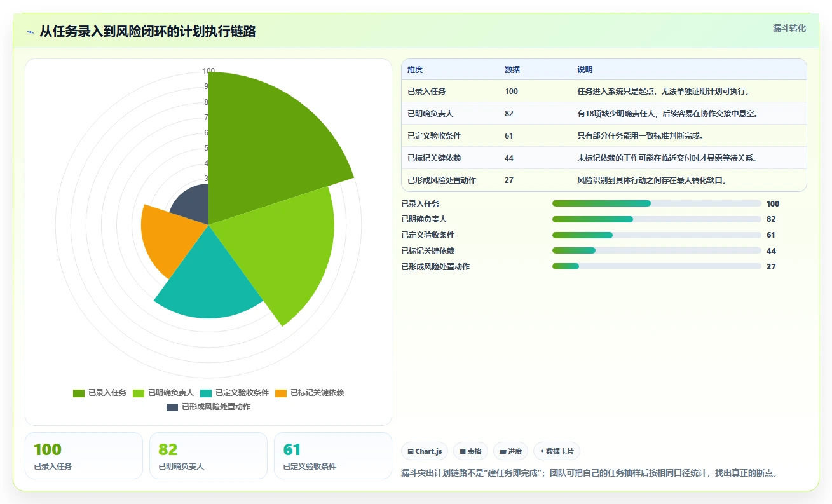832x504 pixels.
Task: Select the 进度 chip
Action: click(x=510, y=451)
